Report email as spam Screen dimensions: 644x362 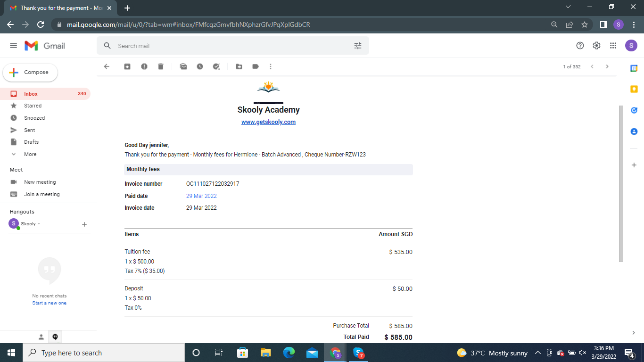pyautogui.click(x=144, y=66)
